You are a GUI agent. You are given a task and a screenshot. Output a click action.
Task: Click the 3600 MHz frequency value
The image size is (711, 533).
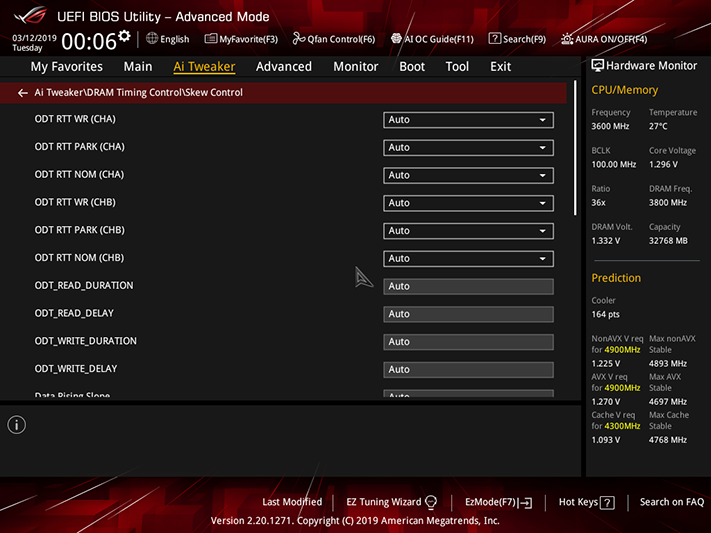[610, 126]
